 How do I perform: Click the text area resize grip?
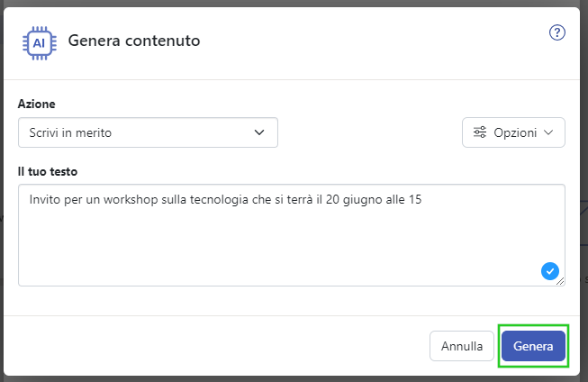pos(560,281)
